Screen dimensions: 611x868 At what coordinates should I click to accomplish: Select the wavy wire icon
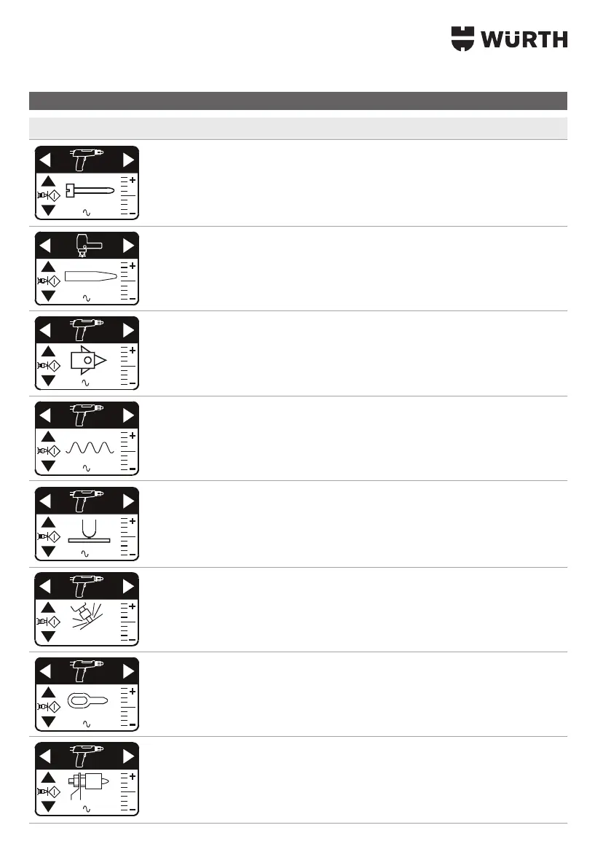(90, 447)
